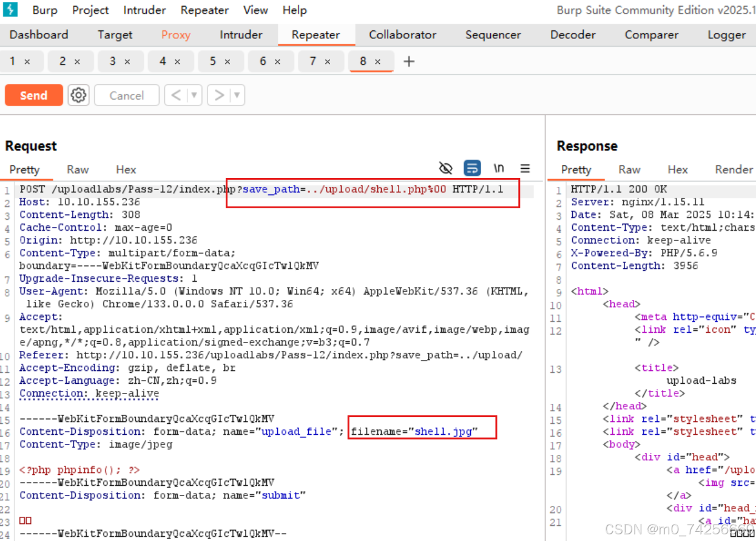Close Repeater tab 2
The image size is (756, 541).
pyautogui.click(x=77, y=61)
